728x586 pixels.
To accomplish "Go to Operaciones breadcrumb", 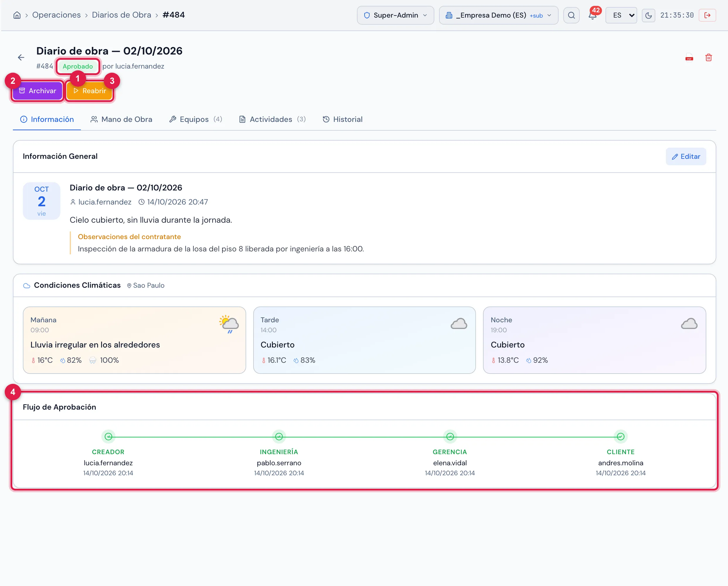I will [56, 15].
